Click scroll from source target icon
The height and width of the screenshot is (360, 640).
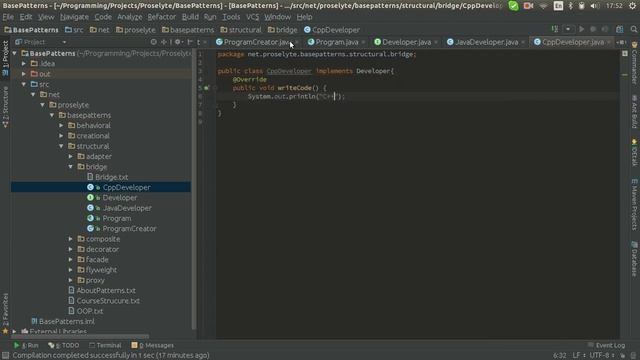point(153,42)
